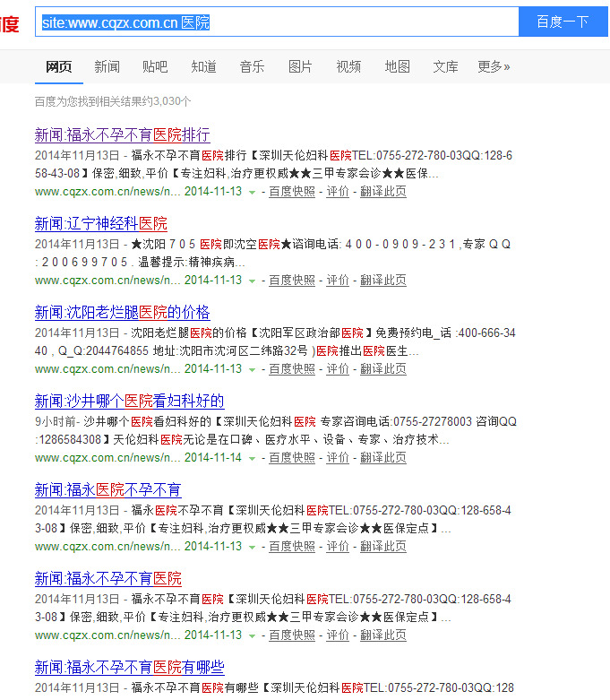
Task: Open 百度快照 for 辽宁神经科医院 result
Action: pos(292,281)
